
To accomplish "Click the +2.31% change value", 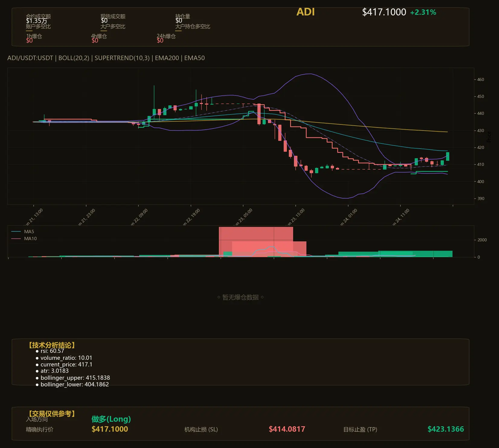I will tap(423, 12).
